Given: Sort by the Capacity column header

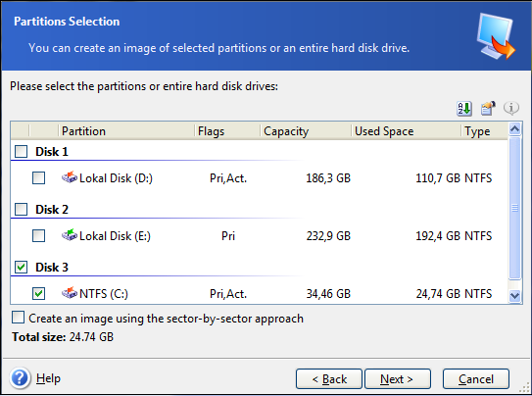Looking at the screenshot, I should pos(306,131).
